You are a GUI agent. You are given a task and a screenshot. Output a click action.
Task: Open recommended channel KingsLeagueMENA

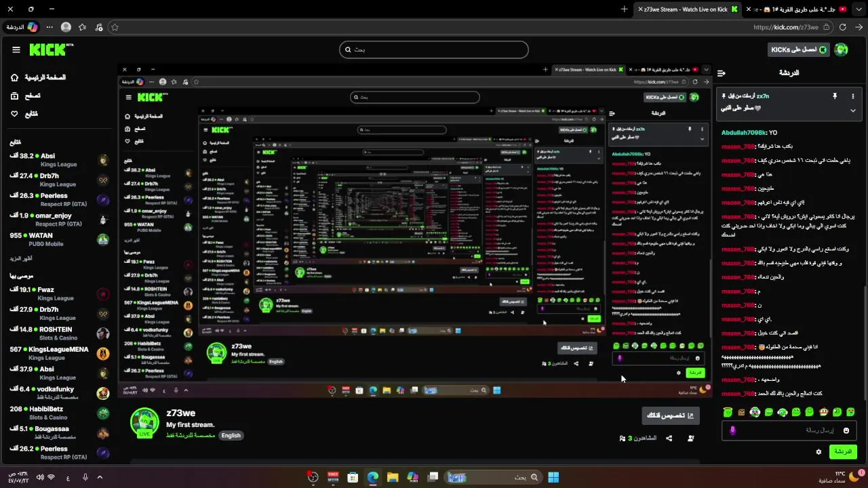pos(60,353)
